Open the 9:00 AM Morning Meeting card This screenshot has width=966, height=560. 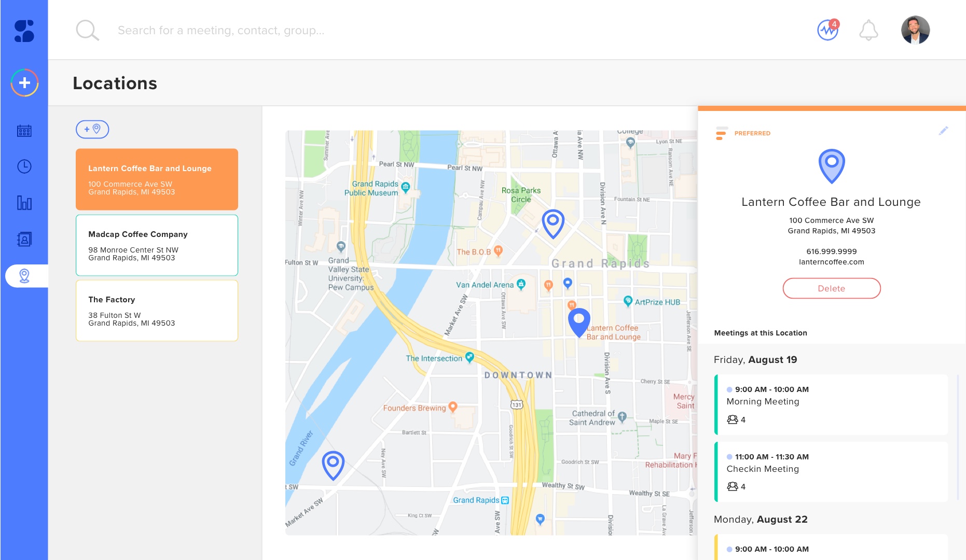pos(831,404)
